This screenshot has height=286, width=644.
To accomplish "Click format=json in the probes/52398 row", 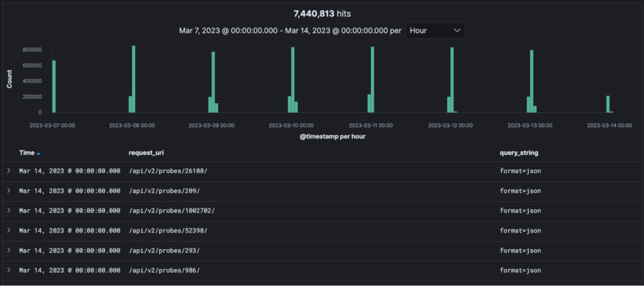I will pos(520,231).
